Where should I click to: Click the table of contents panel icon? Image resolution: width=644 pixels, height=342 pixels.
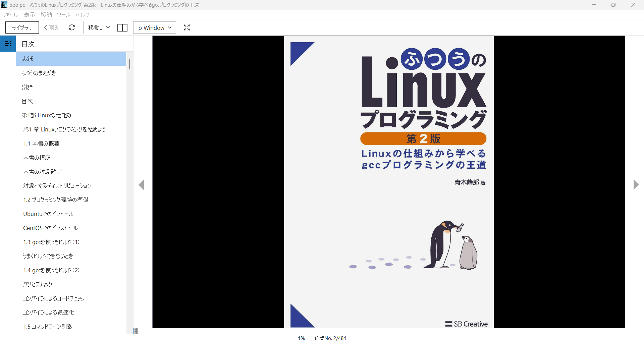[8, 44]
